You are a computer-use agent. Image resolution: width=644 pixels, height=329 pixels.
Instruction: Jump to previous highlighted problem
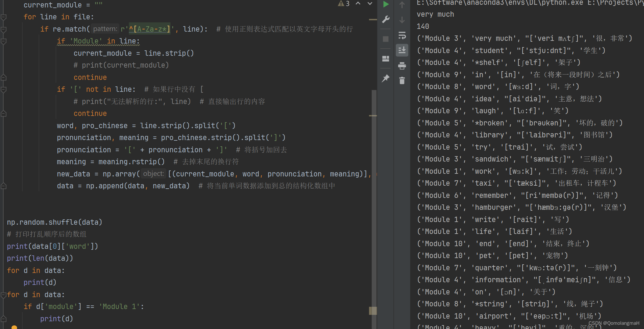coord(358,4)
